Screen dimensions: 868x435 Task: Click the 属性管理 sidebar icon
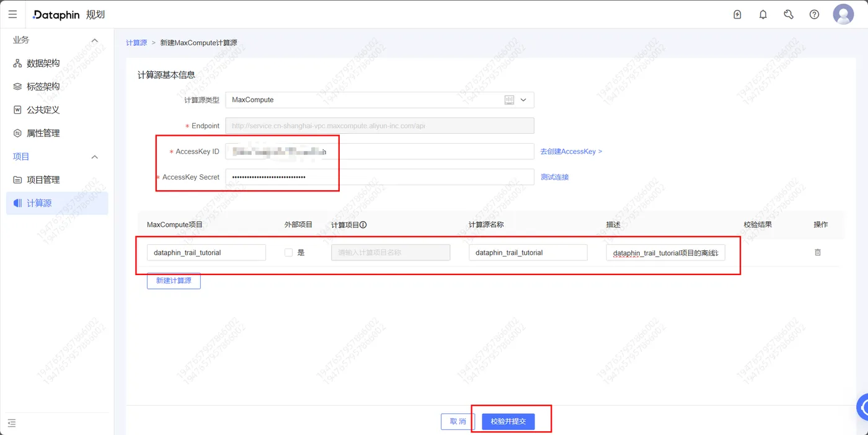point(17,133)
